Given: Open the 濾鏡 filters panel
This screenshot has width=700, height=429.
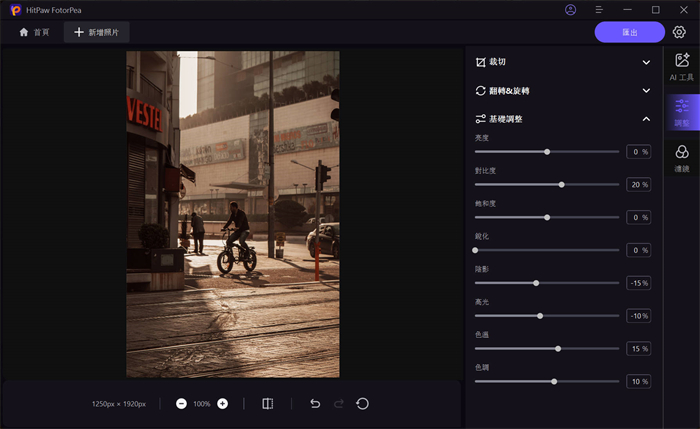Looking at the screenshot, I should click(x=681, y=156).
